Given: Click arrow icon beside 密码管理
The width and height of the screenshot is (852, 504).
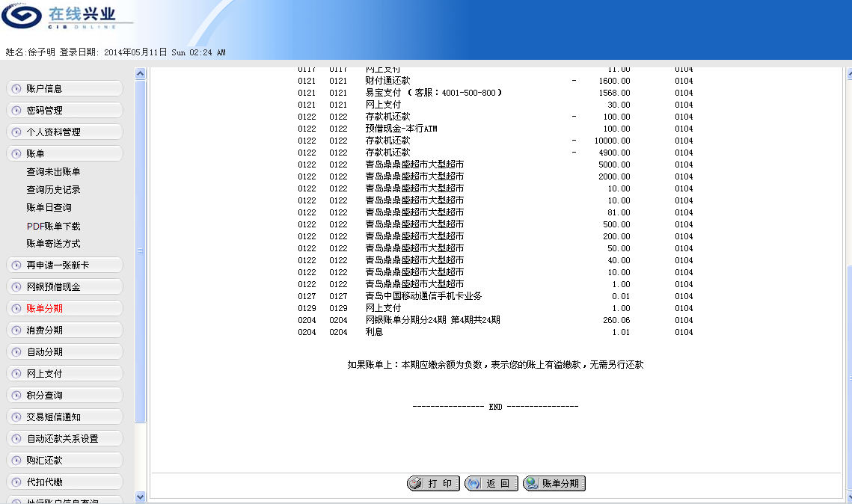Looking at the screenshot, I should tap(16, 110).
